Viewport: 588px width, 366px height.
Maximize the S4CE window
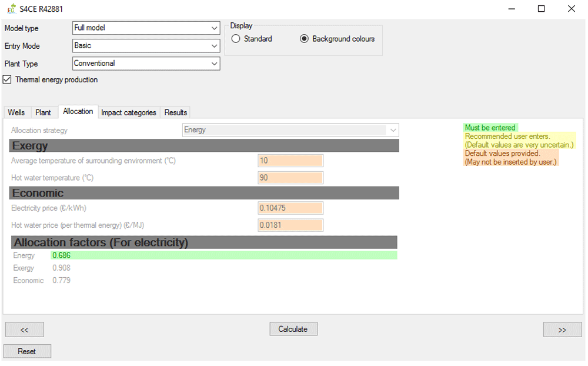pos(541,9)
